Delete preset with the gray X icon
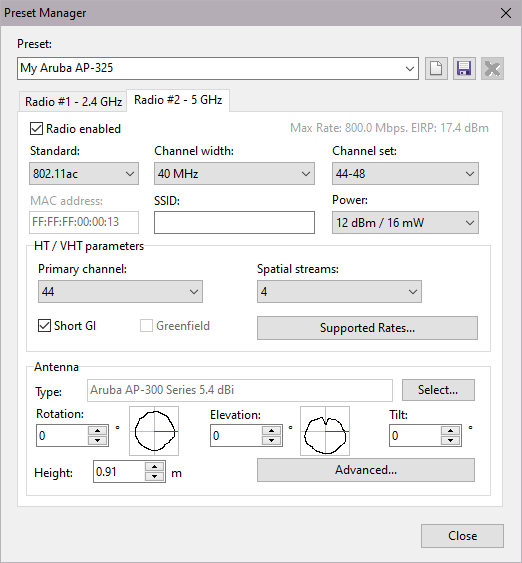 point(492,68)
